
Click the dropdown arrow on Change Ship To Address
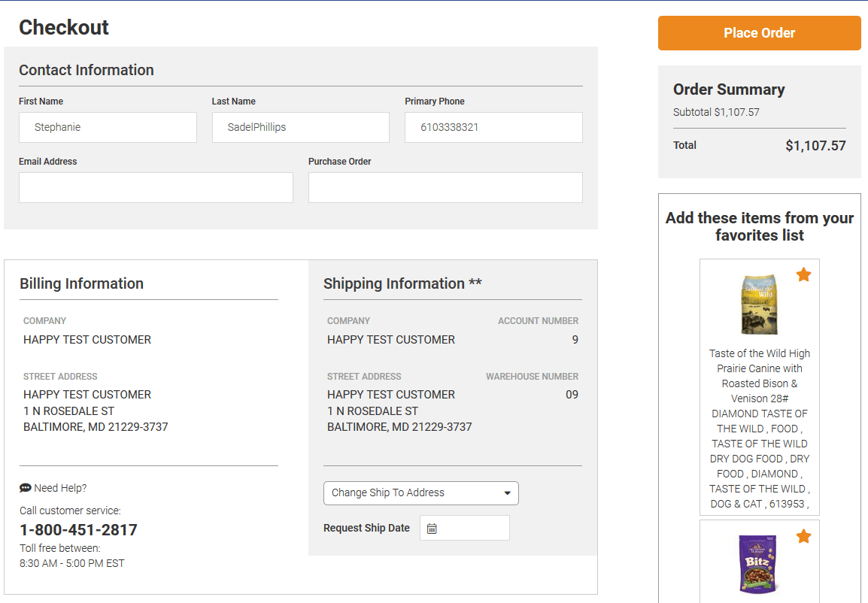[508, 493]
